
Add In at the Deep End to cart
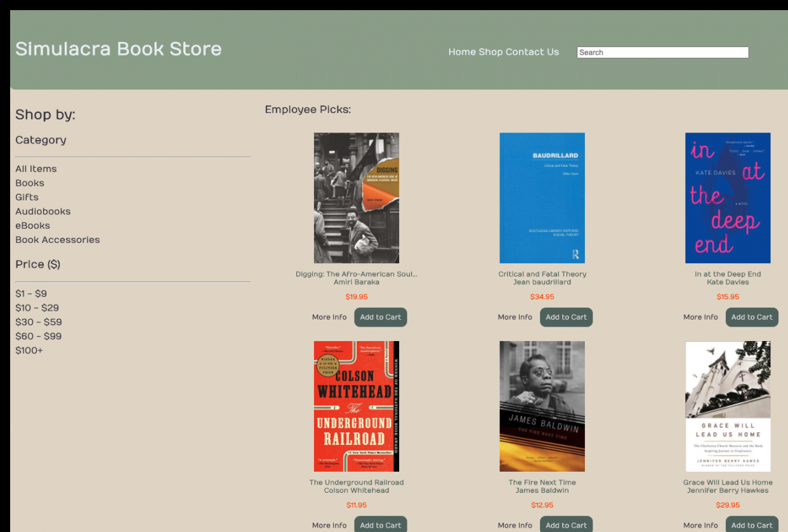[x=752, y=317]
